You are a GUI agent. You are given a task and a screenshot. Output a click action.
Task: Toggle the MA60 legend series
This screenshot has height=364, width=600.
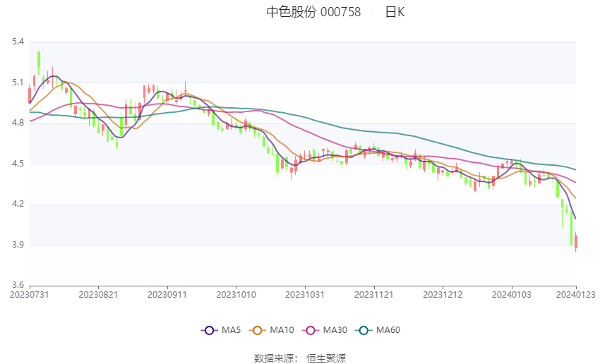tap(378, 330)
